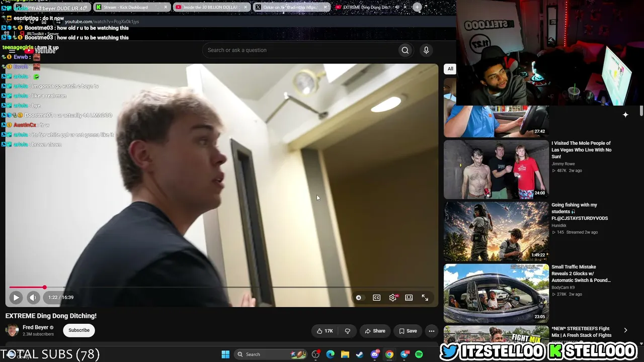Click the Jimmy Rowe channel name
Viewport: 644px width, 362px height.
click(x=563, y=164)
